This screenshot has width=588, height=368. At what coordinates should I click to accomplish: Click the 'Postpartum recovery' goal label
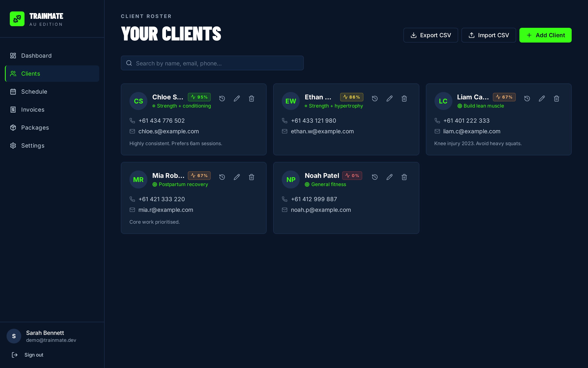point(183,184)
